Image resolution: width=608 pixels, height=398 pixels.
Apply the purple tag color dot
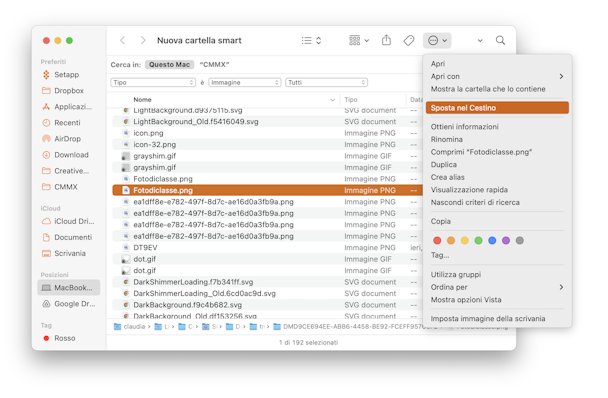tap(506, 241)
